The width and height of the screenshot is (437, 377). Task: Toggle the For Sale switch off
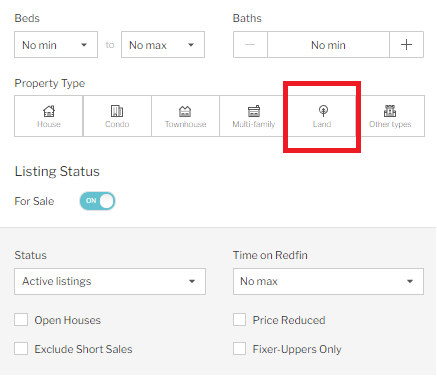click(97, 201)
